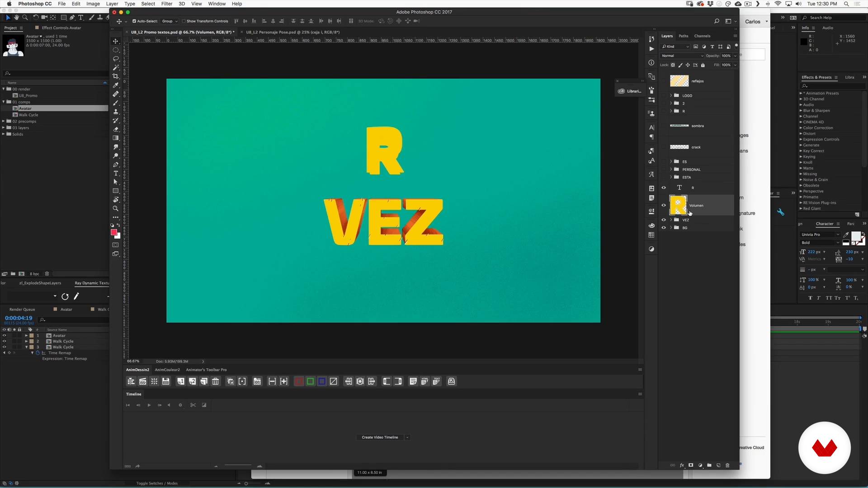
Task: Click the Character panel text color swatch
Action: [x=856, y=237]
